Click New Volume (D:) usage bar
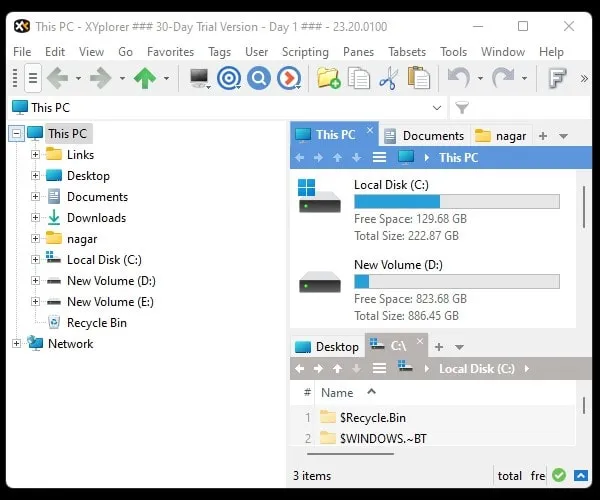The width and height of the screenshot is (600, 500). pyautogui.click(x=457, y=282)
